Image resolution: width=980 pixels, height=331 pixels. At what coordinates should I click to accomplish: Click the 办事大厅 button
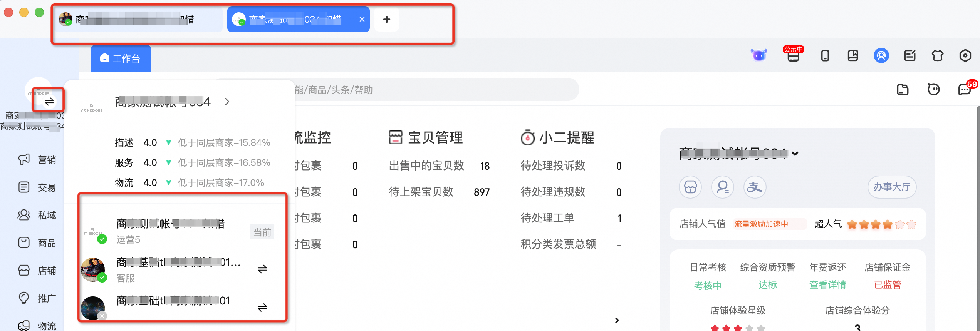pos(892,187)
